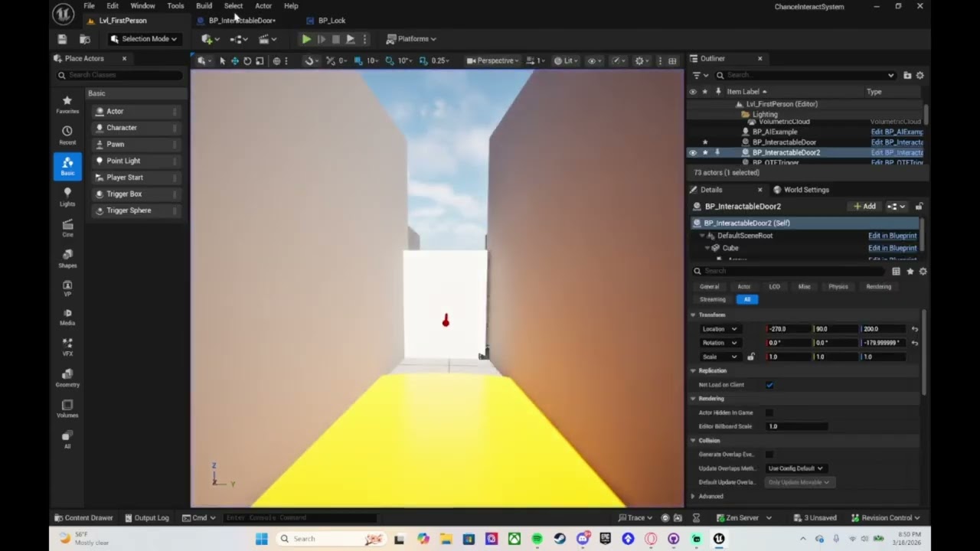The height and width of the screenshot is (551, 980).
Task: Select the Physics filter chip in Details
Action: point(838,287)
